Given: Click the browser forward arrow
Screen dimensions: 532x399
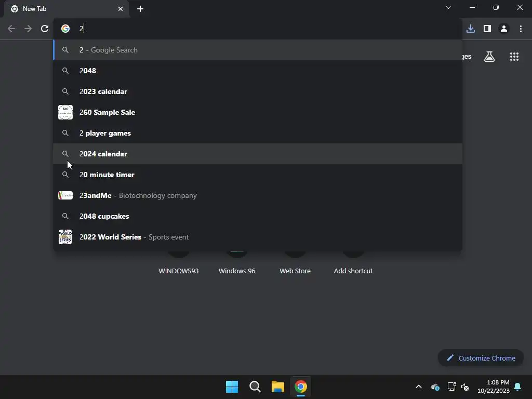Looking at the screenshot, I should click(x=28, y=29).
